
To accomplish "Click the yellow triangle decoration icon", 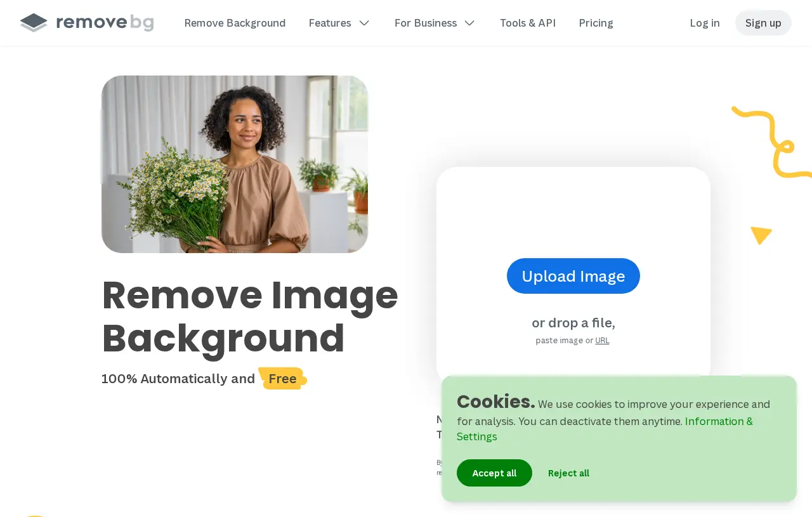I will tap(761, 235).
